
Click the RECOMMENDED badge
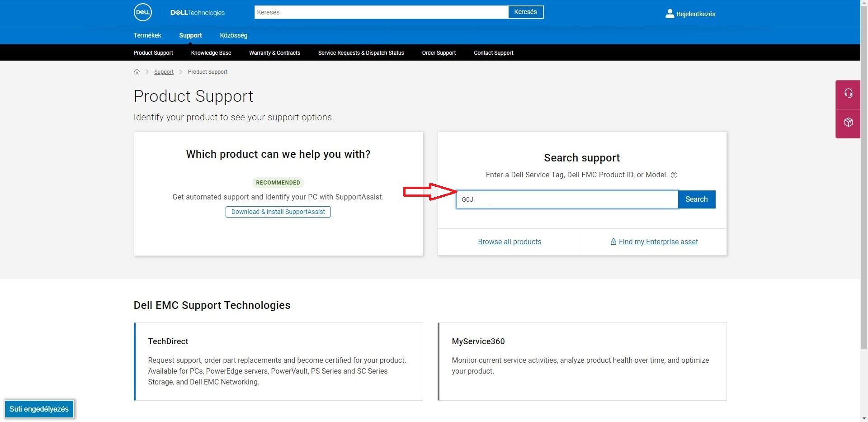[x=278, y=183]
